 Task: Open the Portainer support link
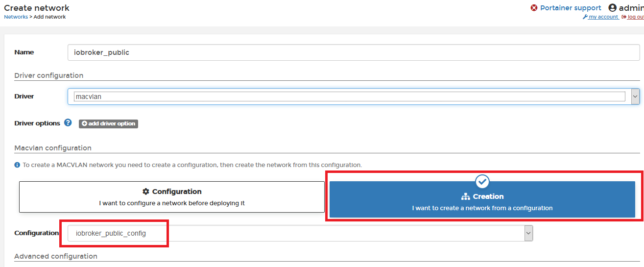pos(570,8)
